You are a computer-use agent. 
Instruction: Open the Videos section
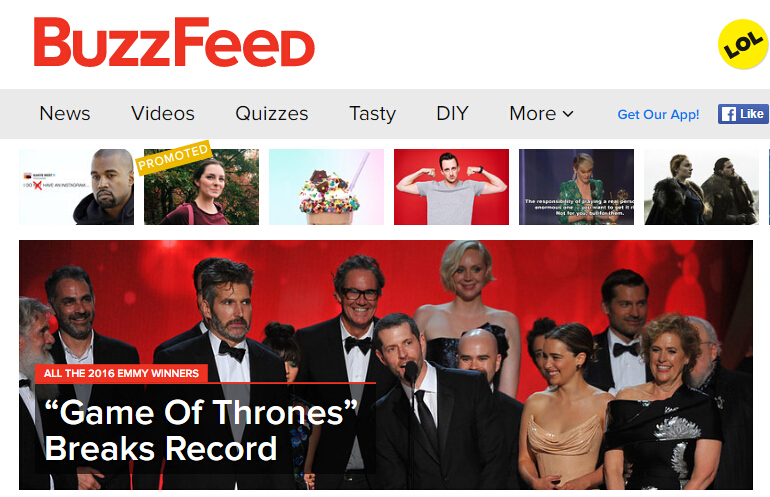click(163, 113)
